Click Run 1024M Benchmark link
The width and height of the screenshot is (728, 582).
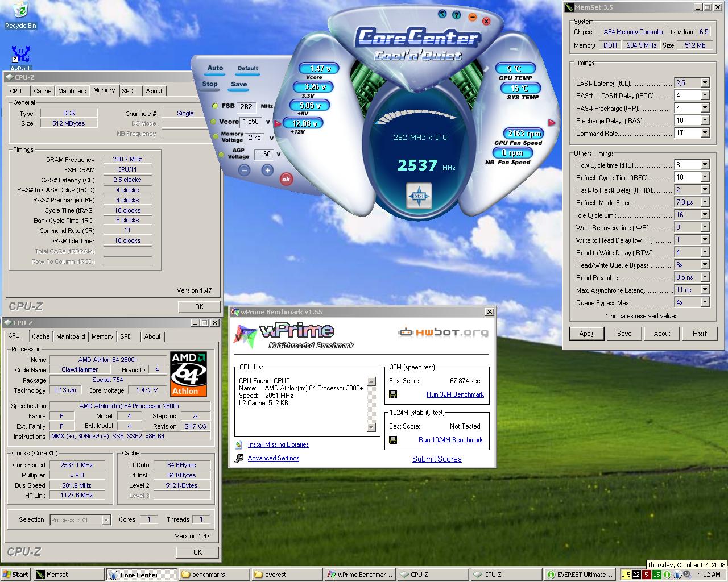click(x=450, y=440)
